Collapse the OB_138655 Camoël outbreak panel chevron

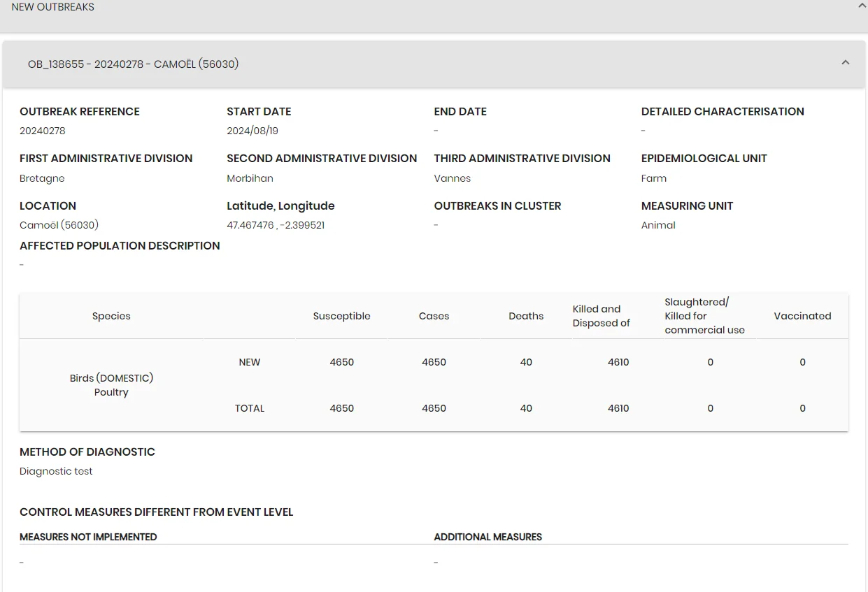coord(846,63)
